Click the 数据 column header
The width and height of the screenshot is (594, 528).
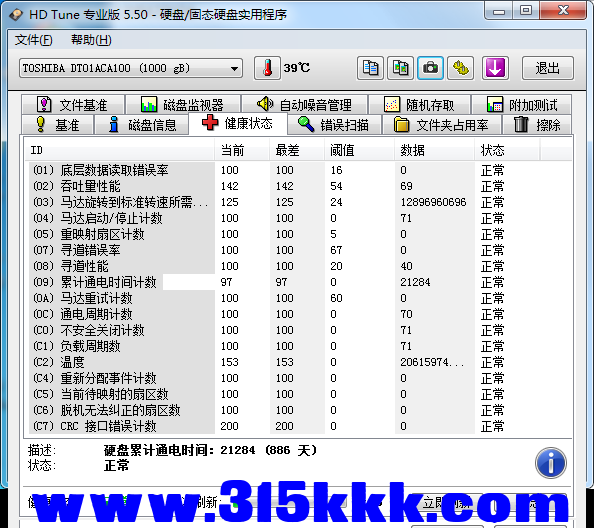[x=435, y=150]
